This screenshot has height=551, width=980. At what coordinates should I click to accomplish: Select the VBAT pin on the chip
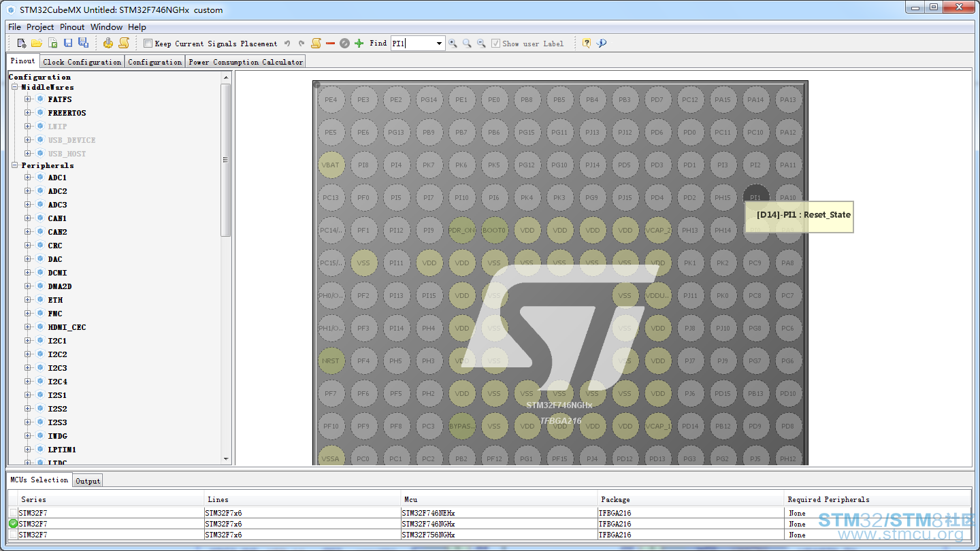tap(331, 165)
